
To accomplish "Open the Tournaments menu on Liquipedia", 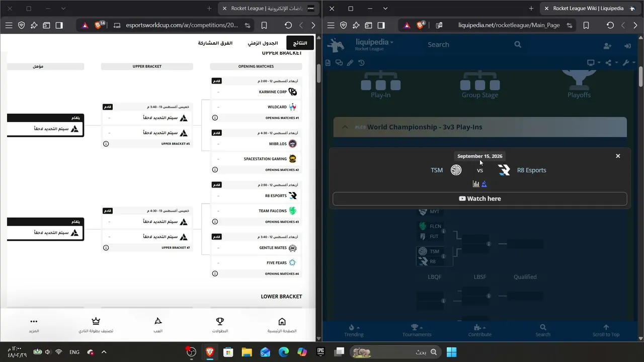I will coord(417,330).
